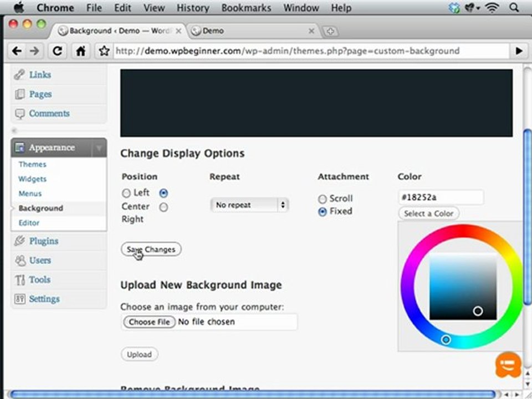Click the Appearance section icon
The image size is (532, 399).
click(20, 147)
